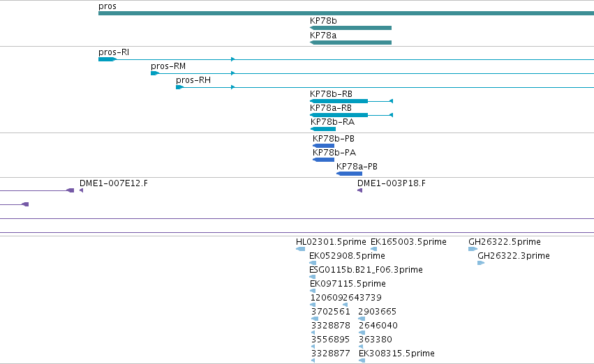Select the EK097115.5prime EST label
Screen dimensions: 594x364
(x=348, y=284)
